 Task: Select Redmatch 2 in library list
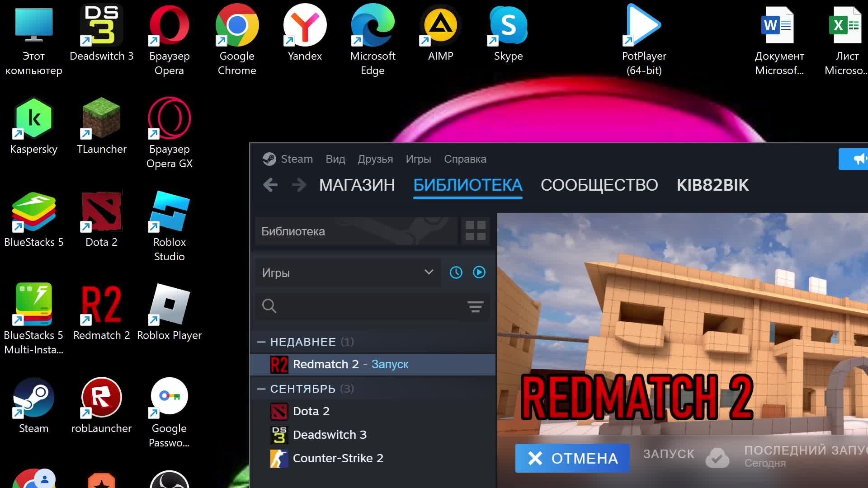tap(373, 364)
